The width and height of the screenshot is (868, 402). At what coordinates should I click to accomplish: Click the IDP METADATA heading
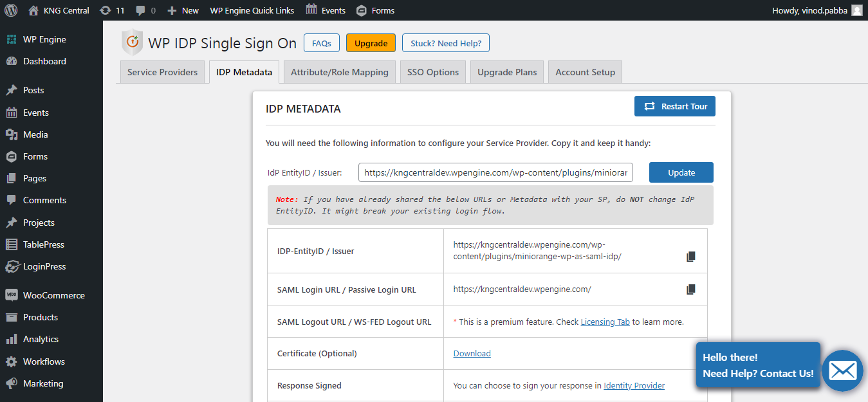[x=303, y=109]
